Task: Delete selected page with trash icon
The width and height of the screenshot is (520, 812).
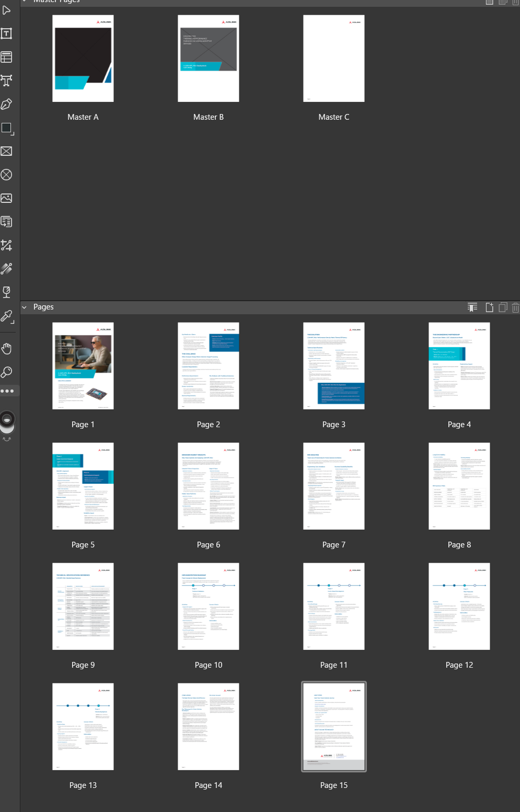Action: click(x=515, y=307)
